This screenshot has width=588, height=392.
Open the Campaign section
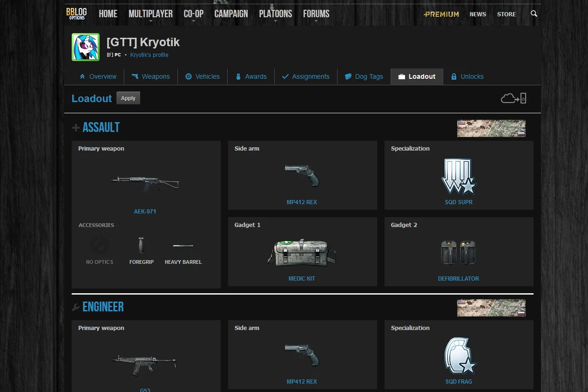point(231,14)
